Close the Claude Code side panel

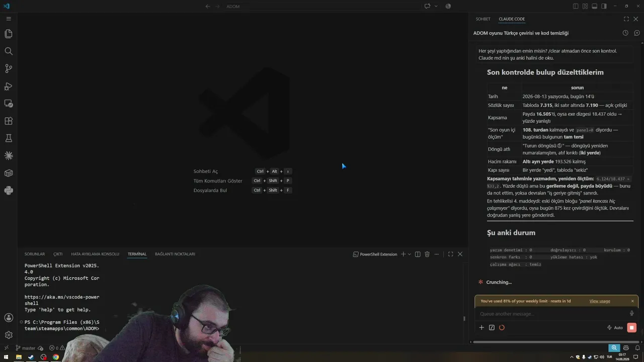[636, 19]
